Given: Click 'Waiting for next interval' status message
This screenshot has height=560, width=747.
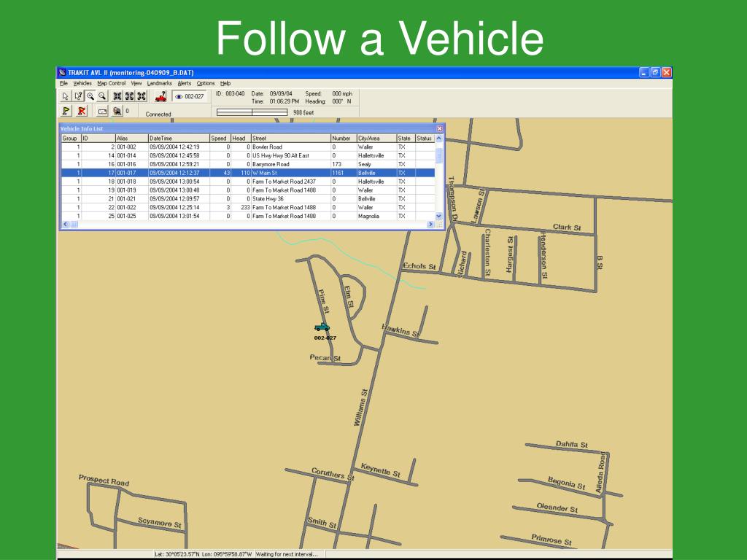Looking at the screenshot, I should pyautogui.click(x=287, y=554).
